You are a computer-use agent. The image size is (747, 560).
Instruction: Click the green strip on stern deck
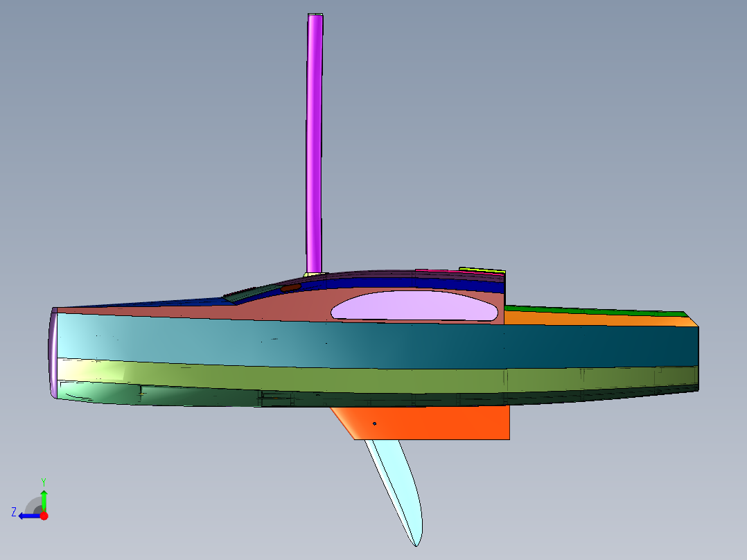tap(595, 310)
